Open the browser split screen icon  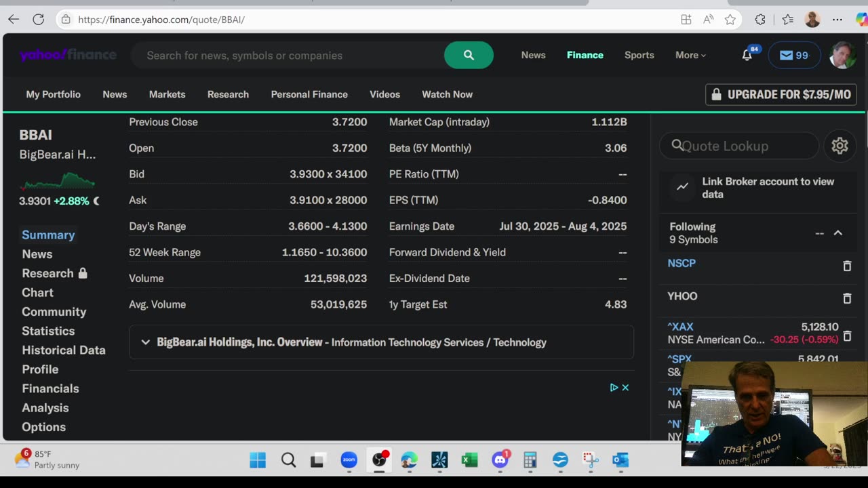[686, 20]
